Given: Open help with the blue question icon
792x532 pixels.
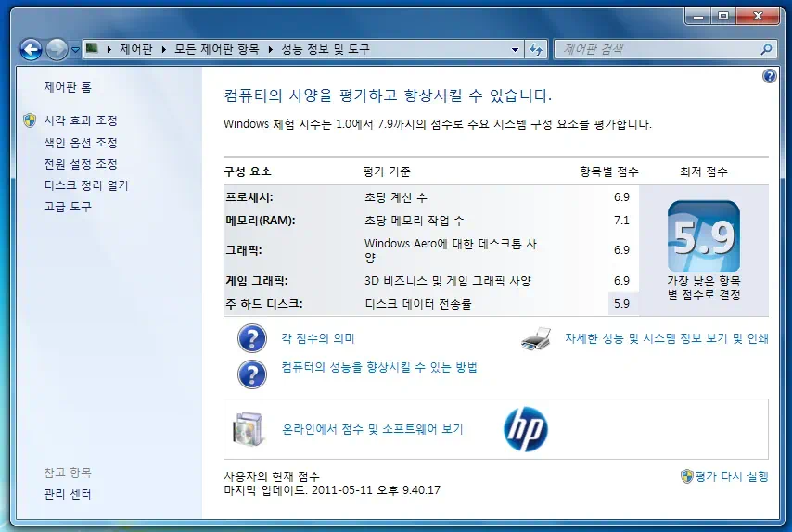Looking at the screenshot, I should click(769, 76).
